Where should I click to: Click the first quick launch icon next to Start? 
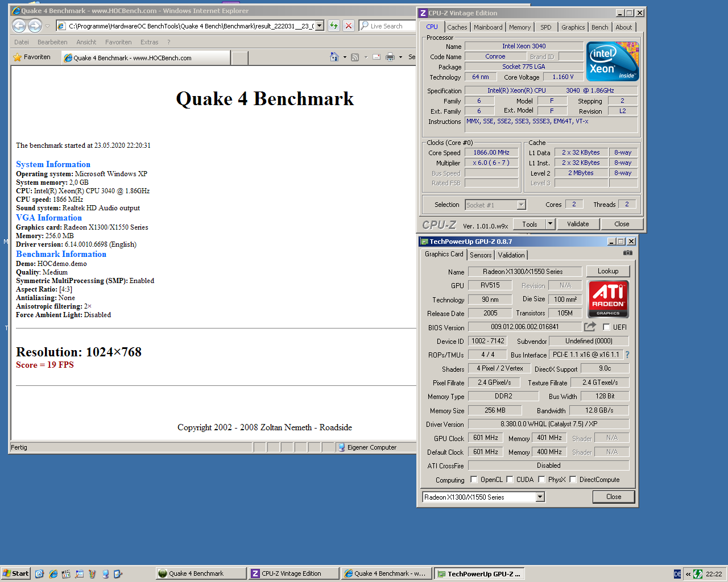(39, 574)
